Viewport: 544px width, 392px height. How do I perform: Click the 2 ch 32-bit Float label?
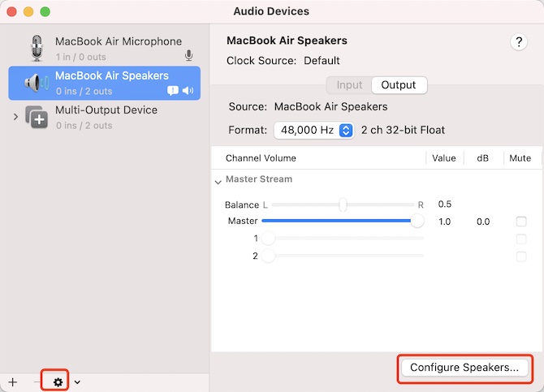[x=403, y=130]
